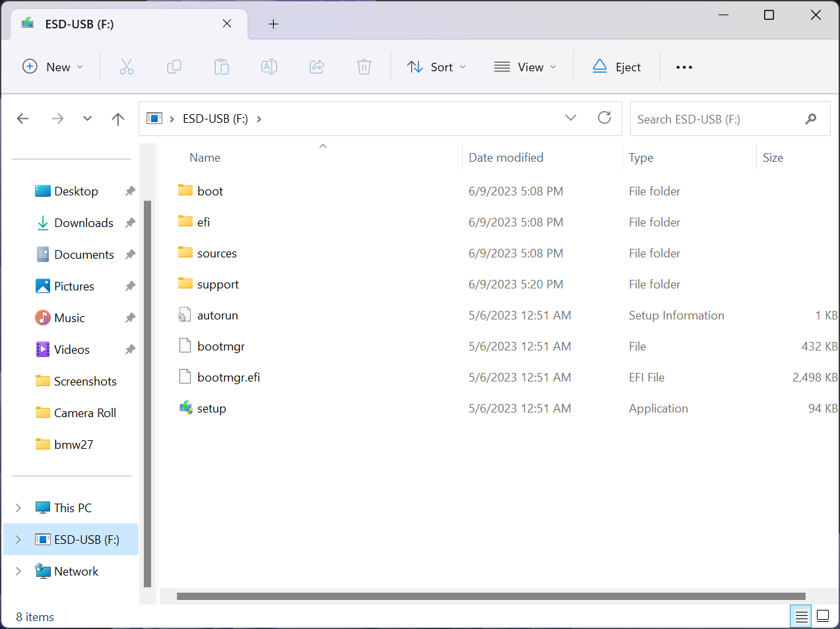Select the sources folder icon
Viewport: 840px width, 629px height.
[185, 252]
